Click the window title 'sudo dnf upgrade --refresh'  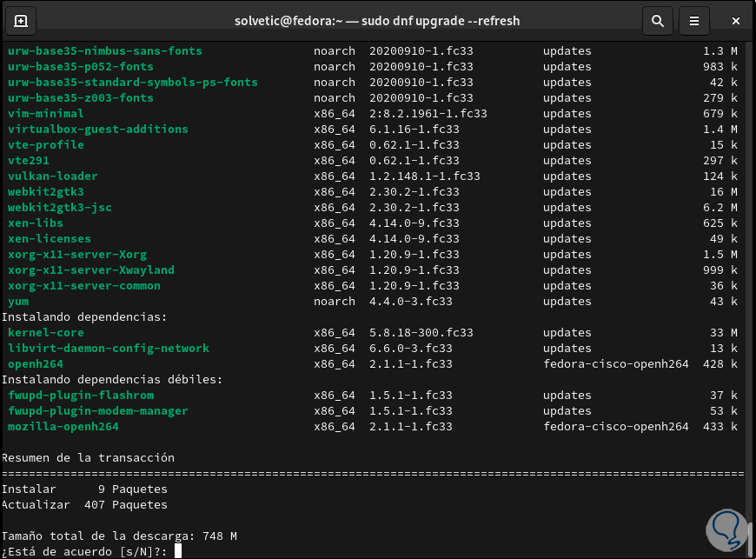tap(380, 20)
